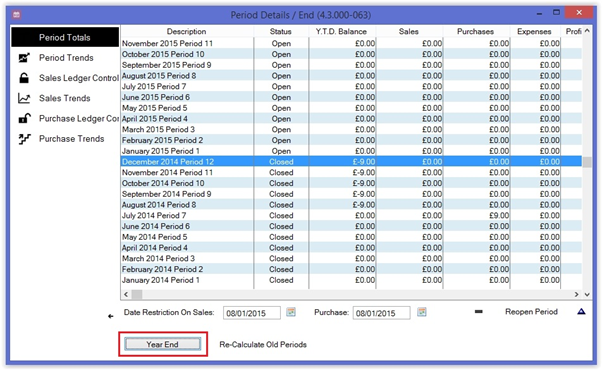
Task: Focus the Purchase date field
Action: point(381,313)
